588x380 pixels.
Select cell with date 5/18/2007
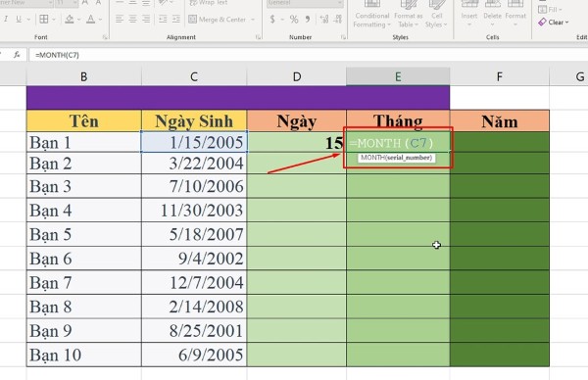(x=194, y=234)
